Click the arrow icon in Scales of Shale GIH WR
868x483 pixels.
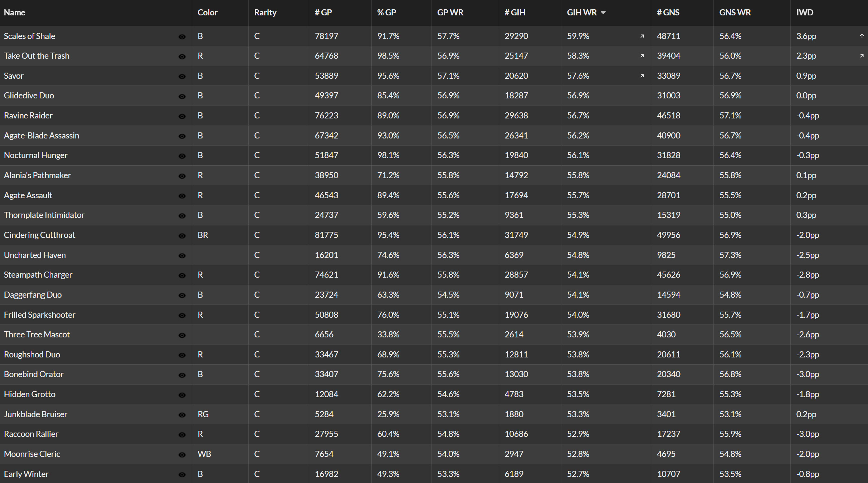click(x=642, y=36)
